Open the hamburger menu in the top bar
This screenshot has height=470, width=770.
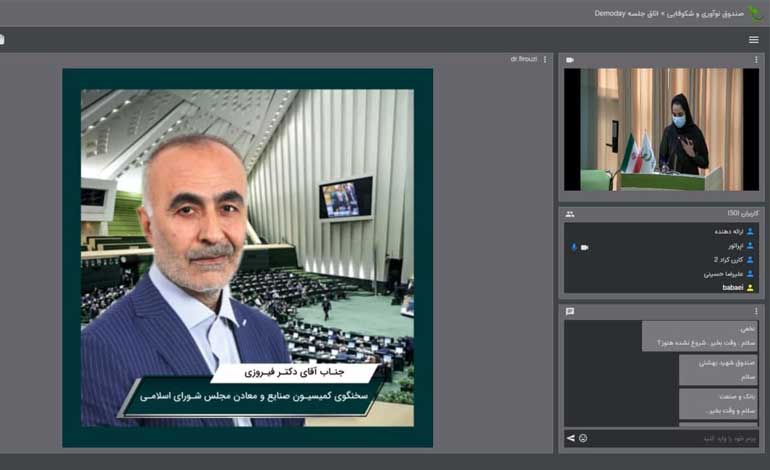(753, 40)
